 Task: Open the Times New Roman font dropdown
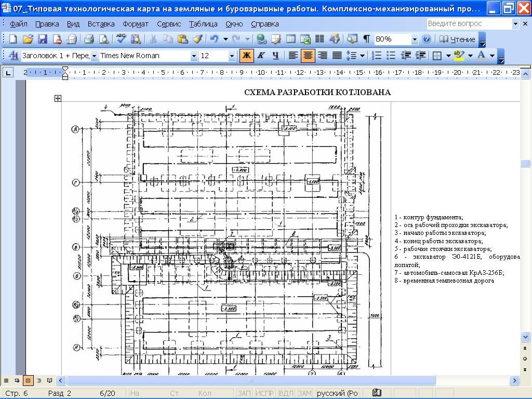pos(194,56)
